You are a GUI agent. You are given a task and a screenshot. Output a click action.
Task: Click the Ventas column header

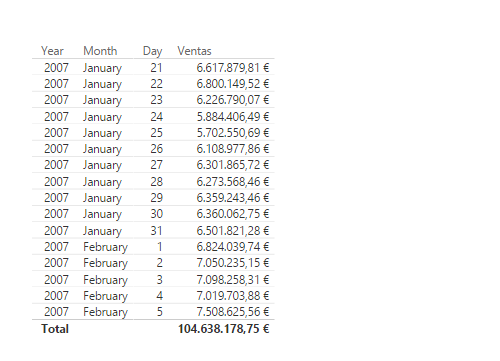[194, 51]
